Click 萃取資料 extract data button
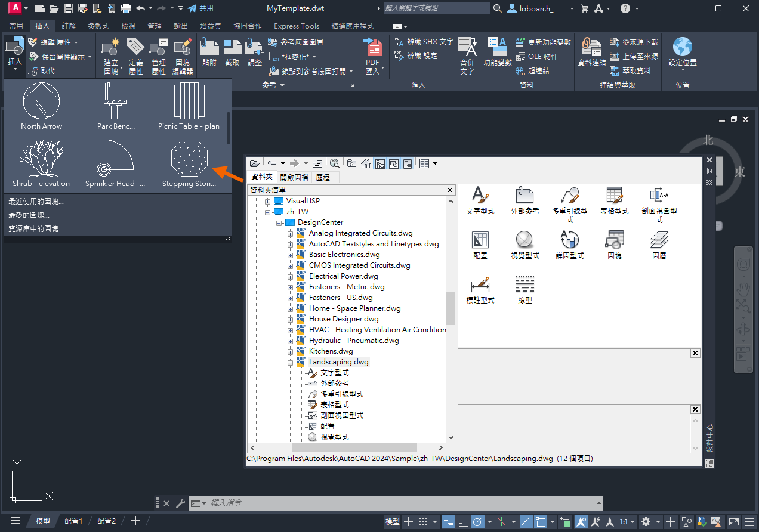Viewport: 759px width, 532px height. tap(630, 71)
